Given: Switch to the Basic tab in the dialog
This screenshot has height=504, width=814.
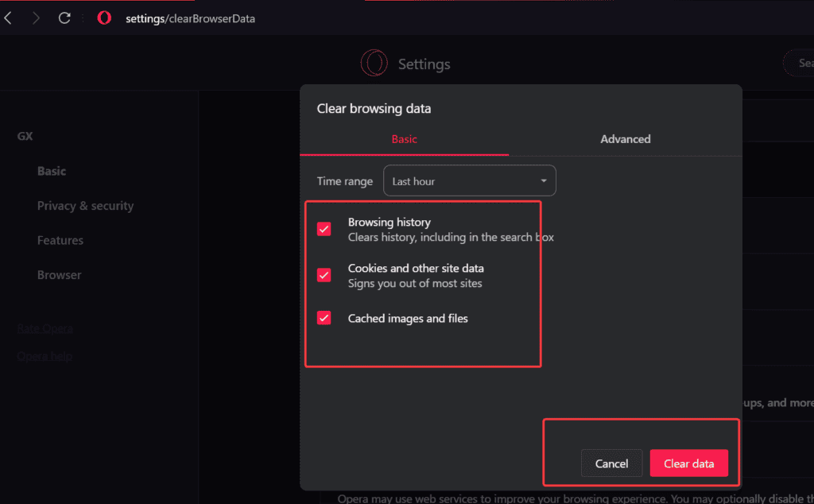Looking at the screenshot, I should click(404, 139).
